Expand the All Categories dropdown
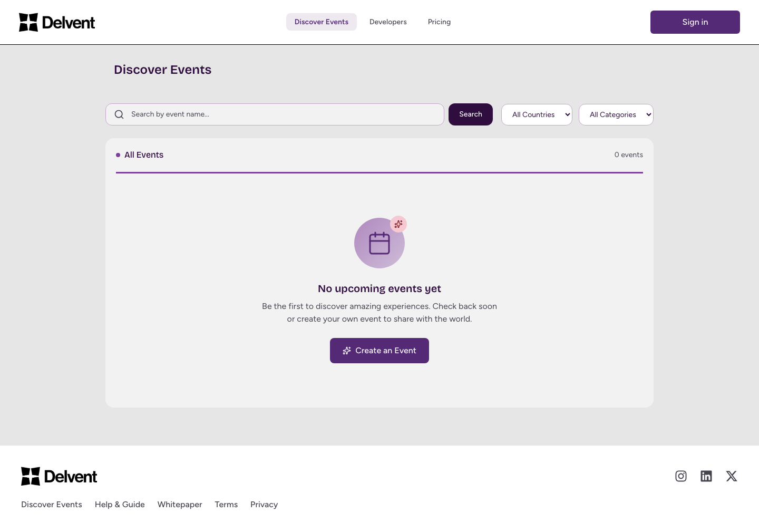759x532 pixels. pos(616,114)
